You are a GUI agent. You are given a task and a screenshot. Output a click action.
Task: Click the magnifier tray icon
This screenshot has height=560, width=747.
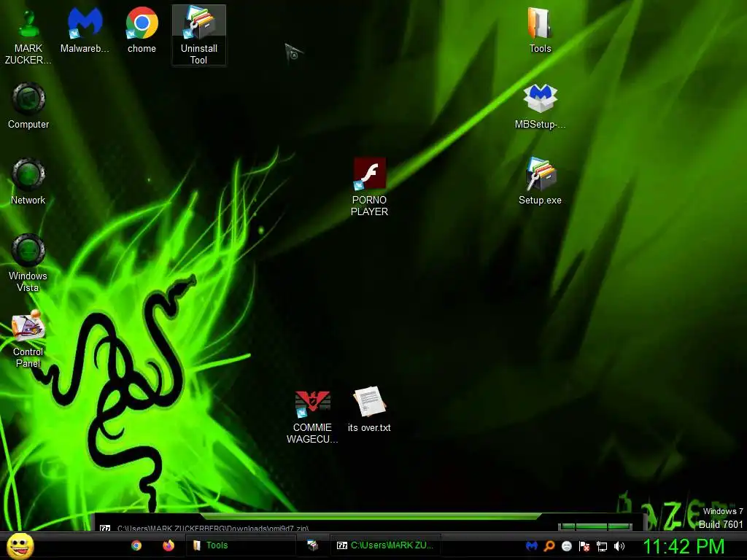549,546
